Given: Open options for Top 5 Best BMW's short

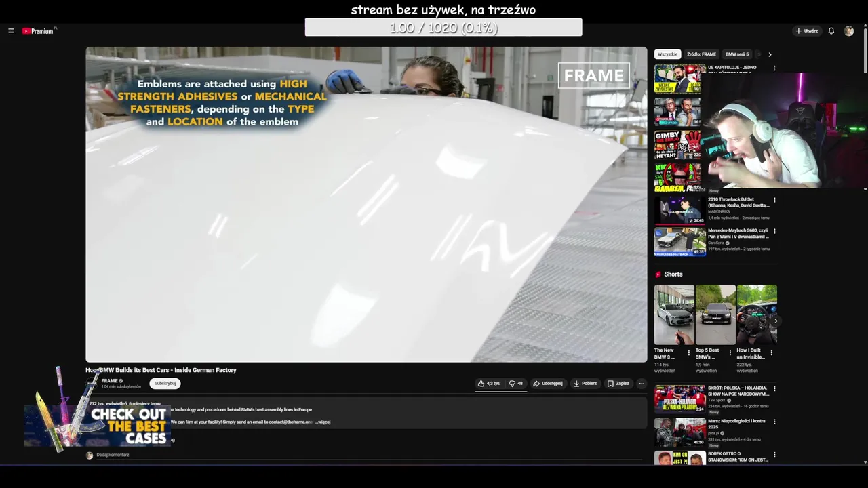Looking at the screenshot, I should click(x=730, y=353).
